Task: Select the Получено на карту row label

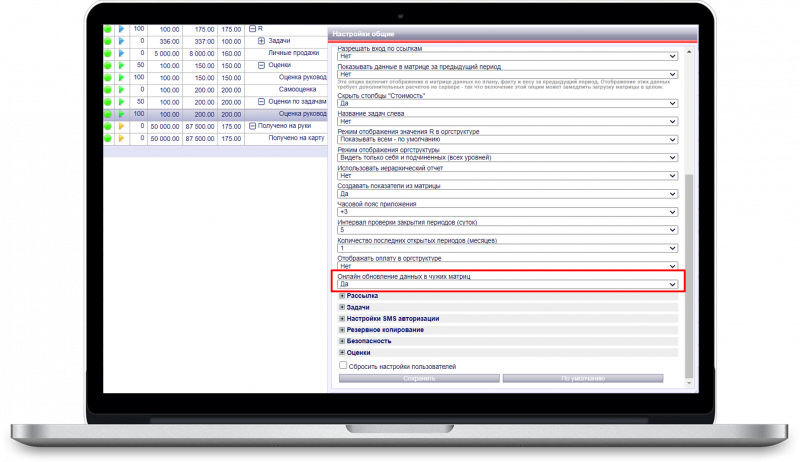Action: (x=296, y=138)
